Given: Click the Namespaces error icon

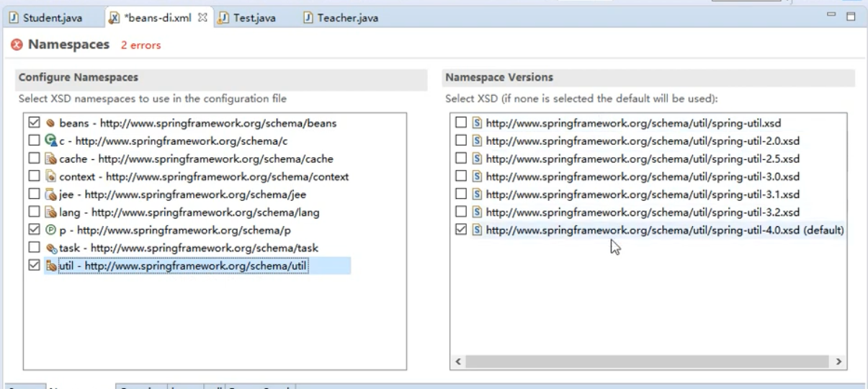Looking at the screenshot, I should (17, 45).
